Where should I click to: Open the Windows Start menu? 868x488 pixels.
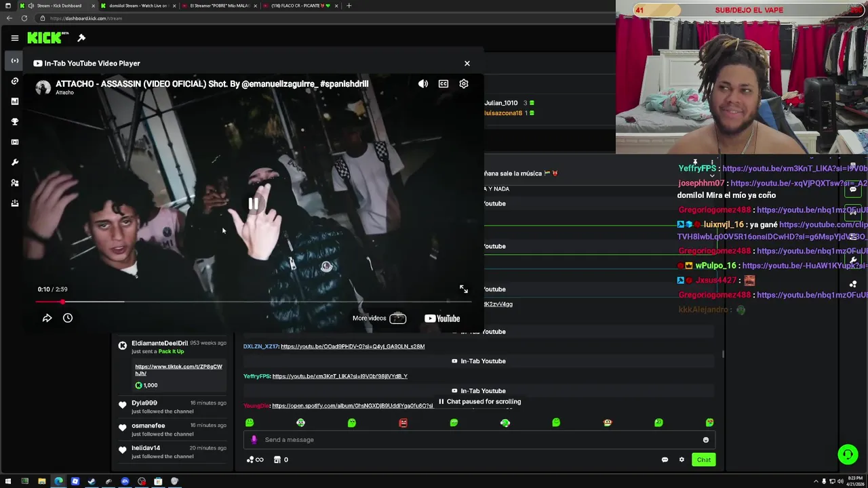click(8, 481)
